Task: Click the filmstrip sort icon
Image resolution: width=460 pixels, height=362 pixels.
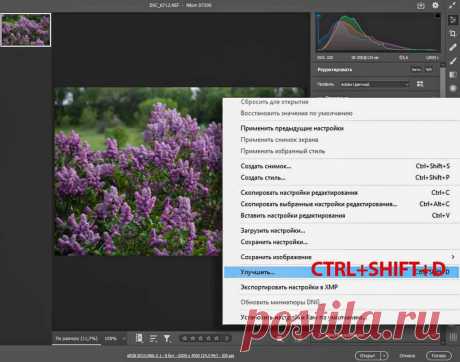Action: (153, 338)
